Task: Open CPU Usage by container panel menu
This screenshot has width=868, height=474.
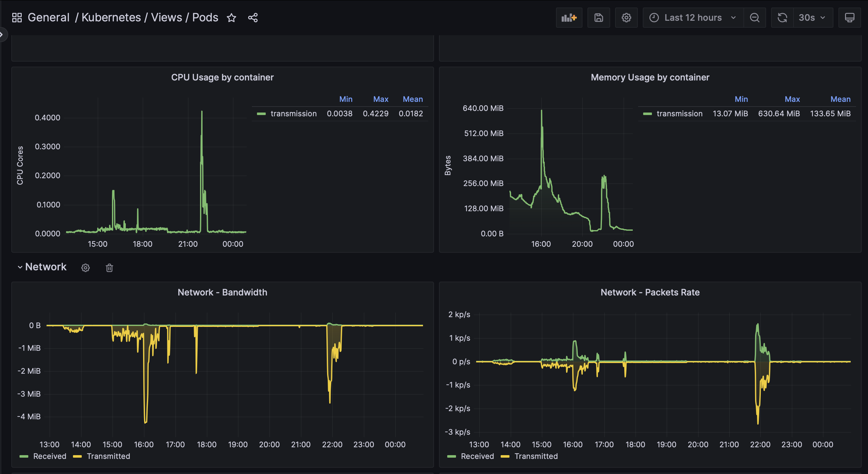Action: tap(222, 78)
